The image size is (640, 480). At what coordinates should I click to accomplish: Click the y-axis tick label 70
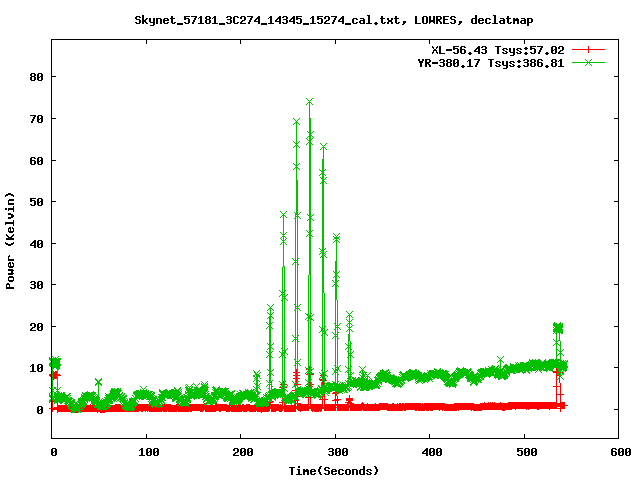[x=36, y=119]
